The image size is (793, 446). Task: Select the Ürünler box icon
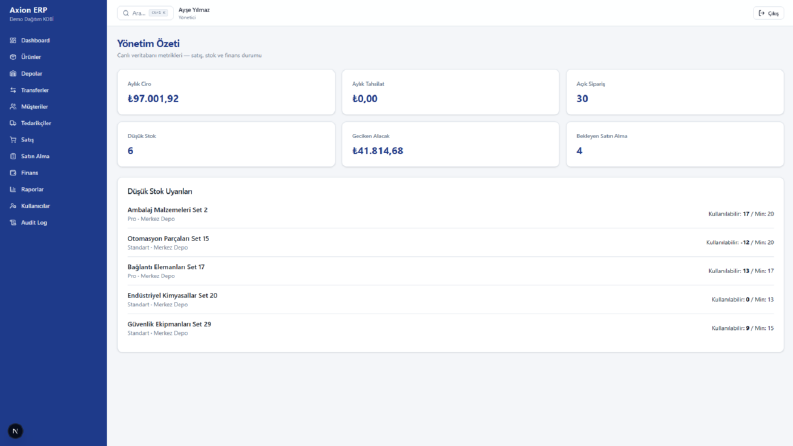point(13,57)
